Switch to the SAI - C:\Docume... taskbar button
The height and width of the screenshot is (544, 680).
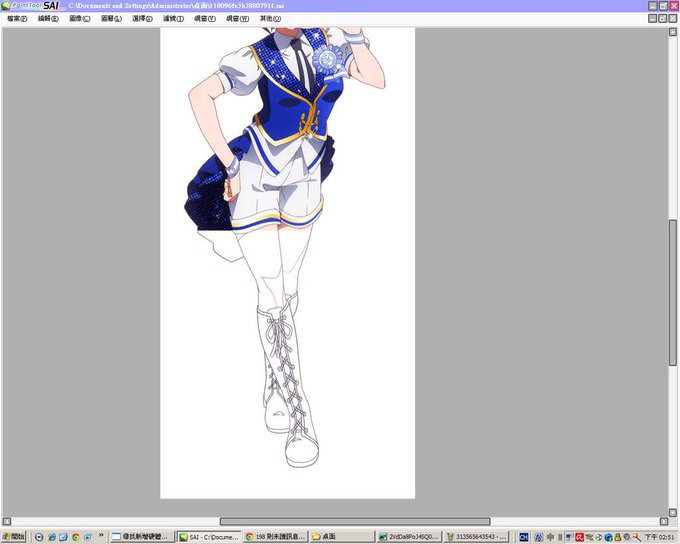[x=209, y=537]
